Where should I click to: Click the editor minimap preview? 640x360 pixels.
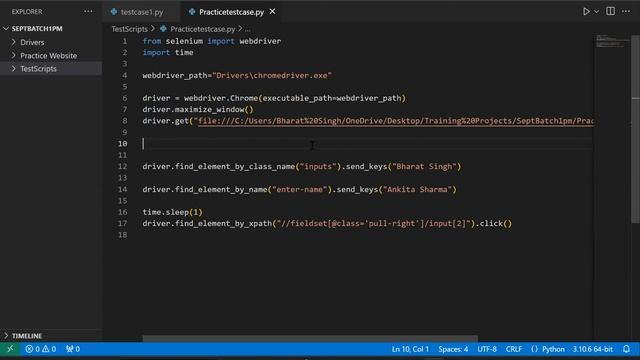(611, 42)
